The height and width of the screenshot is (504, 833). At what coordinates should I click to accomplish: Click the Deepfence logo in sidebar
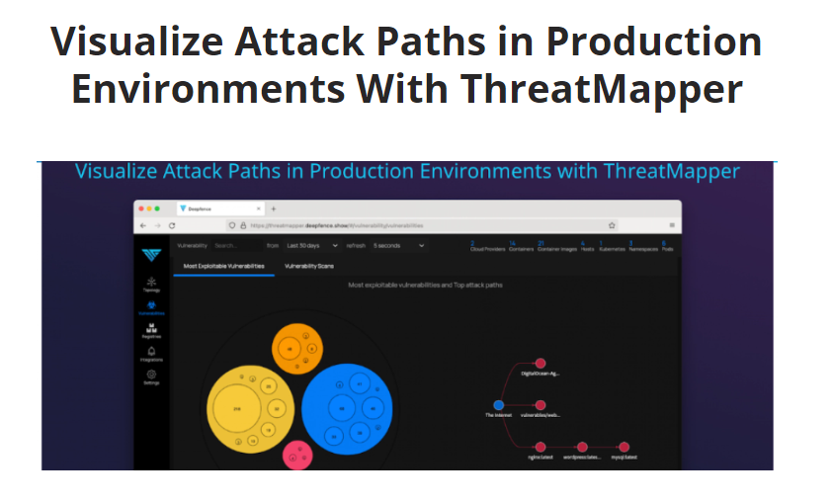(x=151, y=255)
